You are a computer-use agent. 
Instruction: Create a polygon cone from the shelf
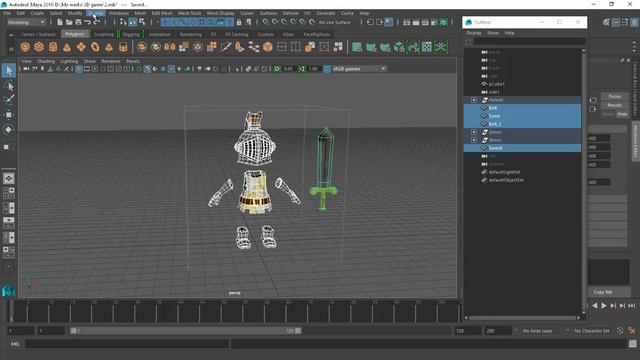pyautogui.click(x=67, y=47)
